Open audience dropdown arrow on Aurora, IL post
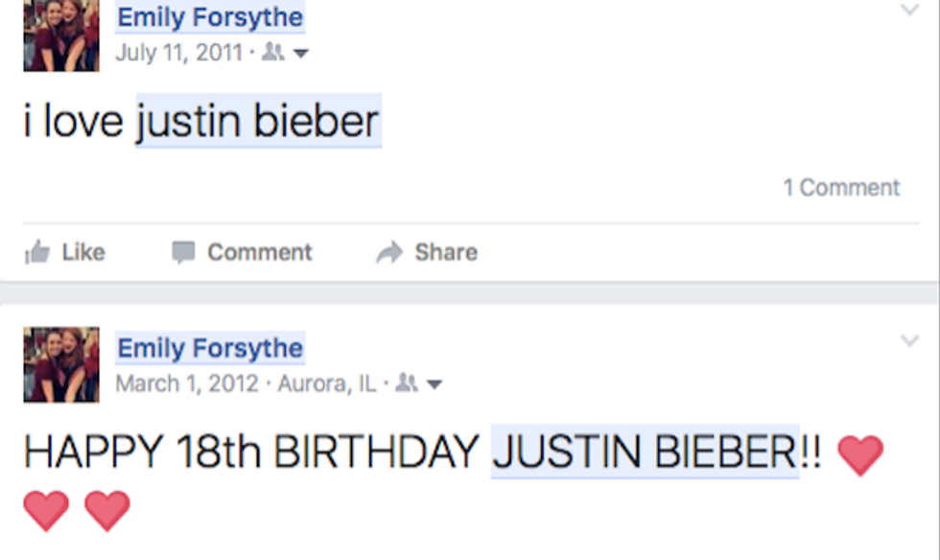 [x=435, y=385]
